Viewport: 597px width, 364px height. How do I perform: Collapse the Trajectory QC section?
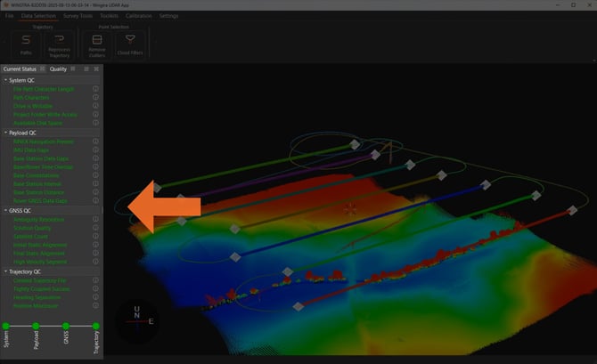click(5, 271)
